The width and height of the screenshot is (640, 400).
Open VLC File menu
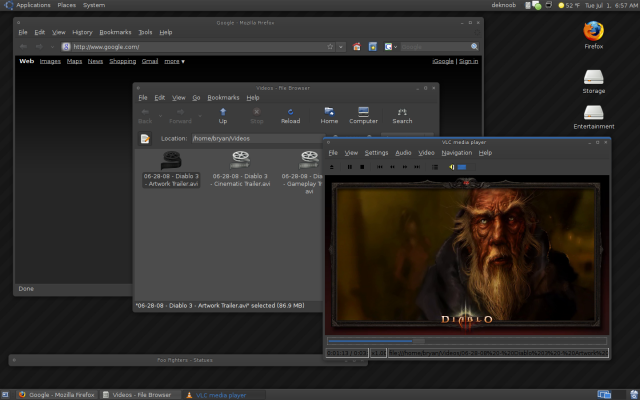pos(333,153)
